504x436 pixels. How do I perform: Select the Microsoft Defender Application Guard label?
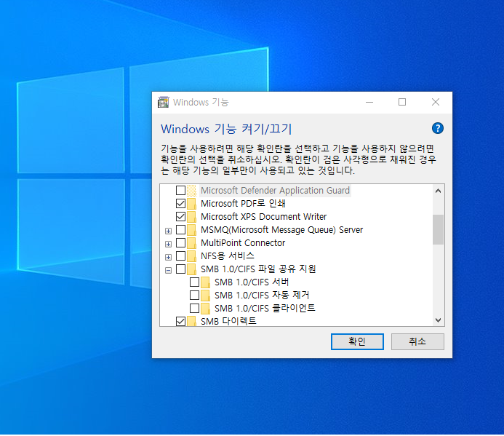coord(275,191)
